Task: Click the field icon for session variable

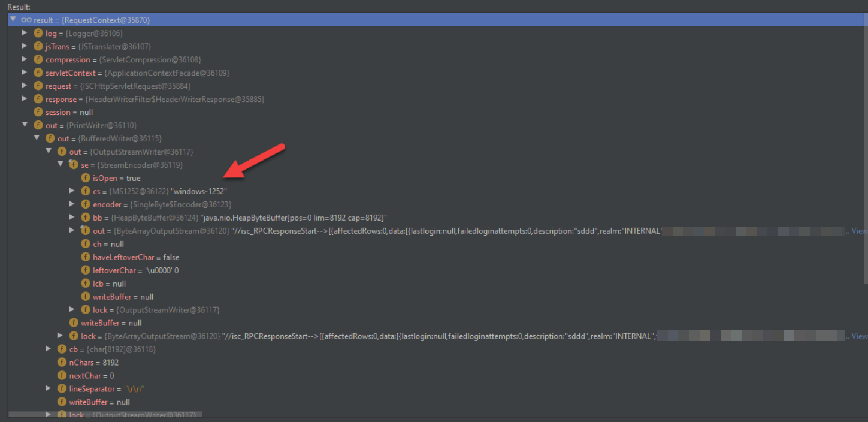Action: pos(38,113)
